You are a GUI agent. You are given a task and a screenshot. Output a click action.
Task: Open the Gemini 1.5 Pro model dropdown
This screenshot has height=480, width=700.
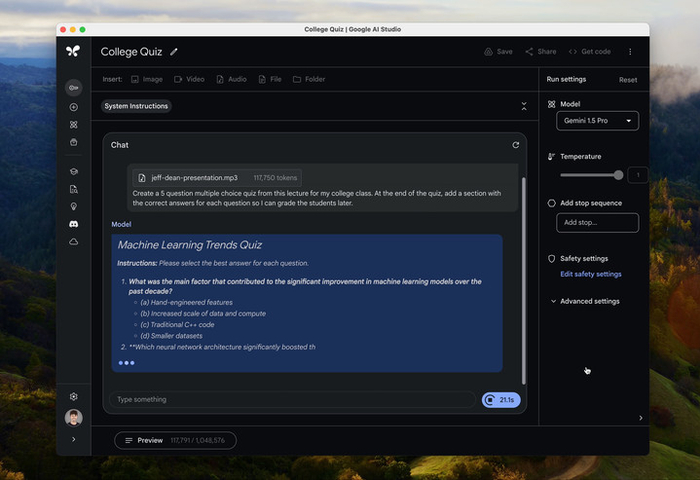pyautogui.click(x=597, y=121)
